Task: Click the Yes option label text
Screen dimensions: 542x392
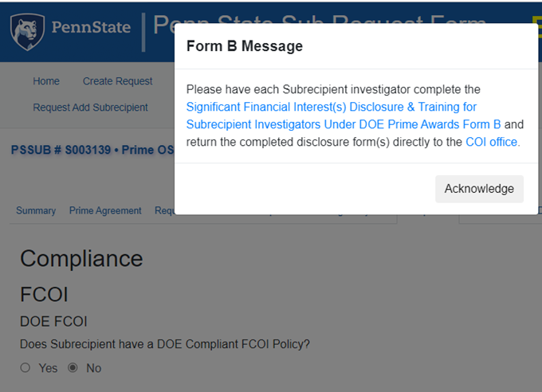Action: click(48, 368)
